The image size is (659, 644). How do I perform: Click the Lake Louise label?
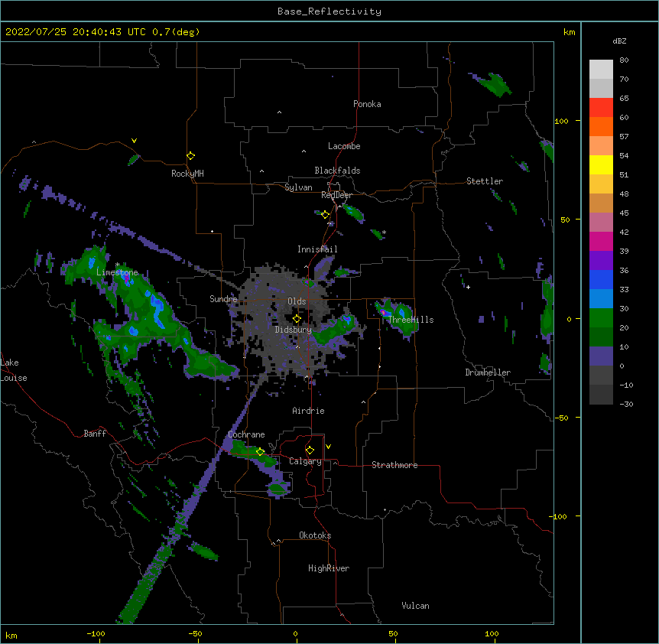[14, 370]
